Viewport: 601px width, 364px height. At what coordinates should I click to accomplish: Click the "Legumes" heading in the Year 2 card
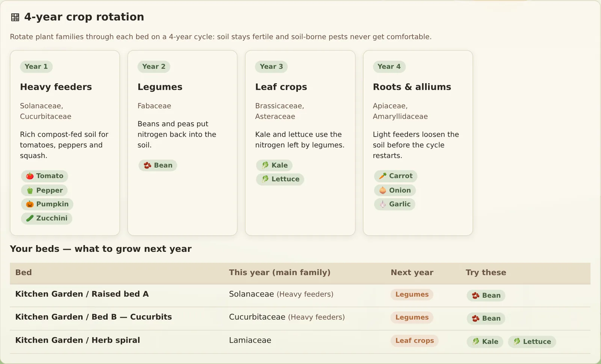point(160,87)
